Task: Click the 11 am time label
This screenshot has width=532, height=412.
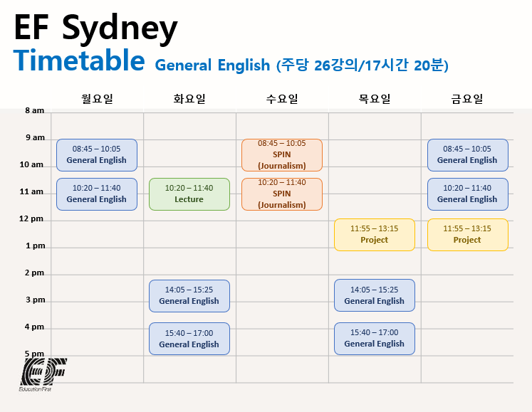Action: pos(31,191)
